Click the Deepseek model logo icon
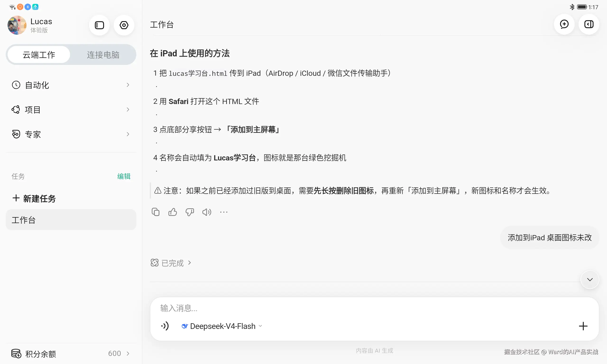 pyautogui.click(x=184, y=326)
